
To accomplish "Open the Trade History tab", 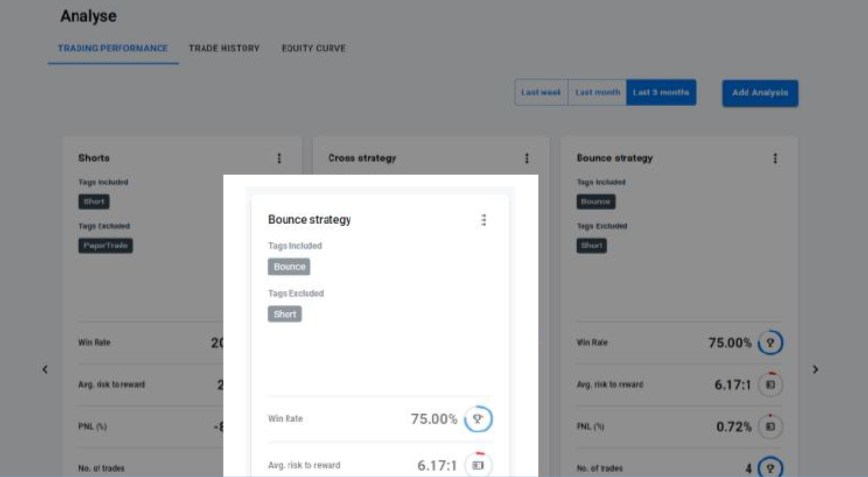I will point(224,48).
